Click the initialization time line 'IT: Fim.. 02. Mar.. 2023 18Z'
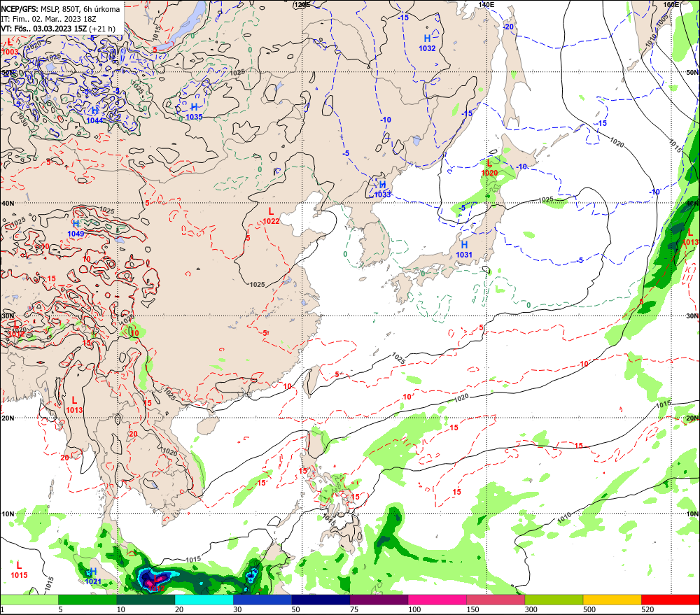Screen dimensions: 700x615 [x=48, y=19]
